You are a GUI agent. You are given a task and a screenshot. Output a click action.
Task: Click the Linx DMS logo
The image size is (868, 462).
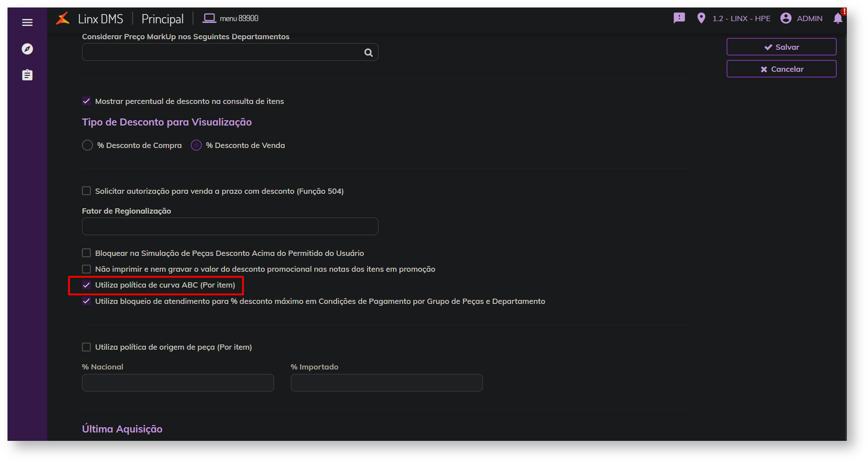coord(63,18)
